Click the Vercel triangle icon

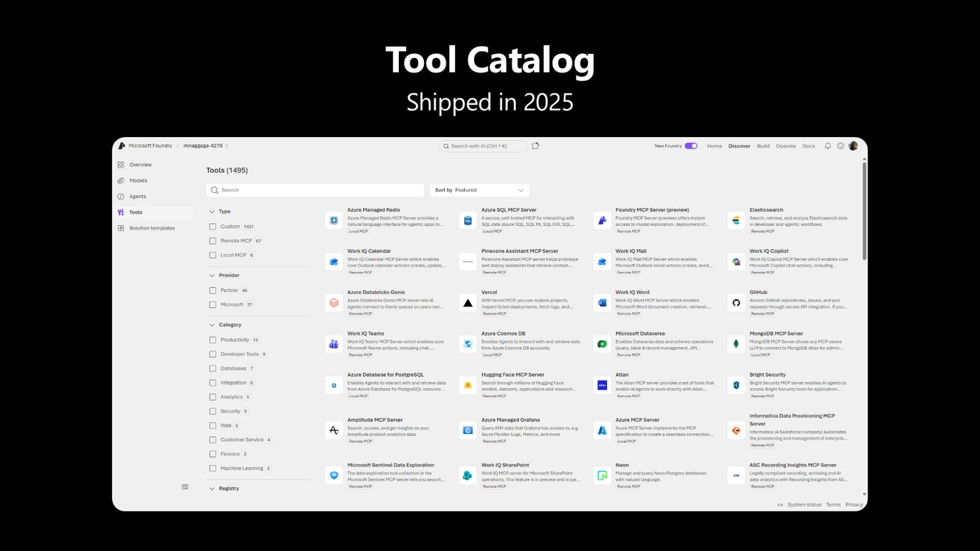pyautogui.click(x=468, y=303)
